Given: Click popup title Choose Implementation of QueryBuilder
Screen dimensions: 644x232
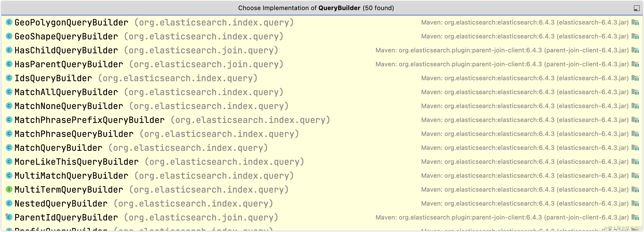Looking at the screenshot, I should 316,8.
